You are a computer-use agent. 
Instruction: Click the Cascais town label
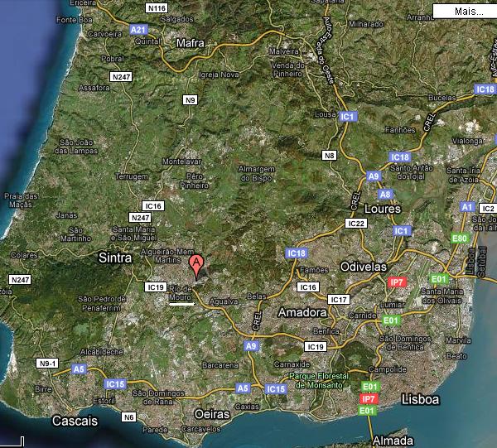pos(75,421)
